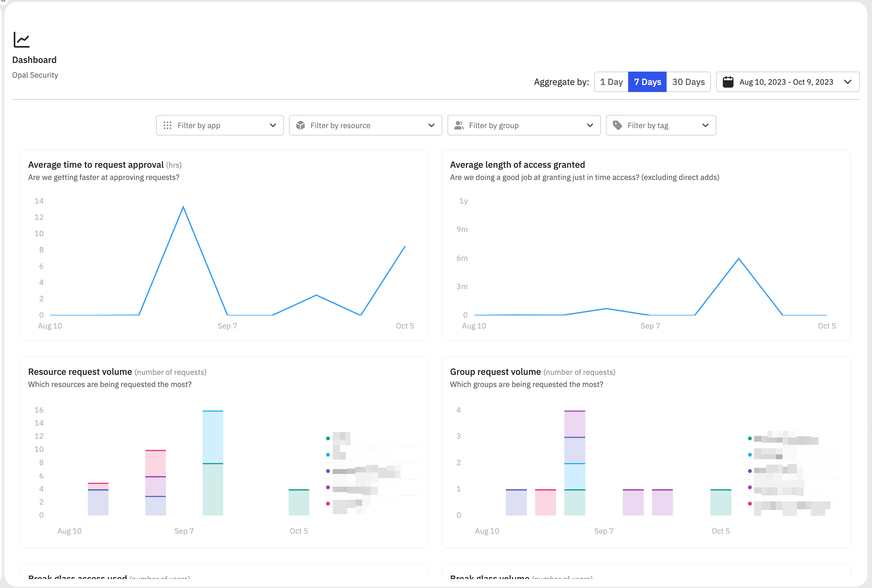Click the Dashboard heading
The width and height of the screenshot is (872, 588).
[x=35, y=60]
